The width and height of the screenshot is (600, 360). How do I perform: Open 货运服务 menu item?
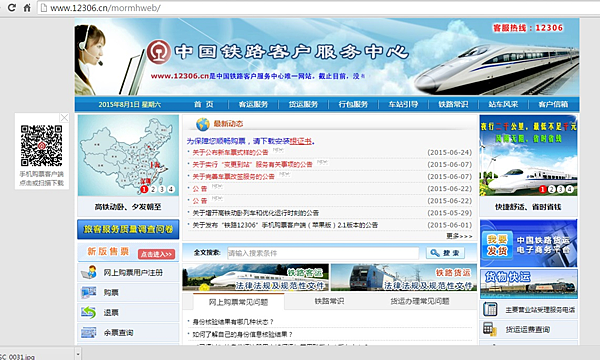[x=303, y=104]
